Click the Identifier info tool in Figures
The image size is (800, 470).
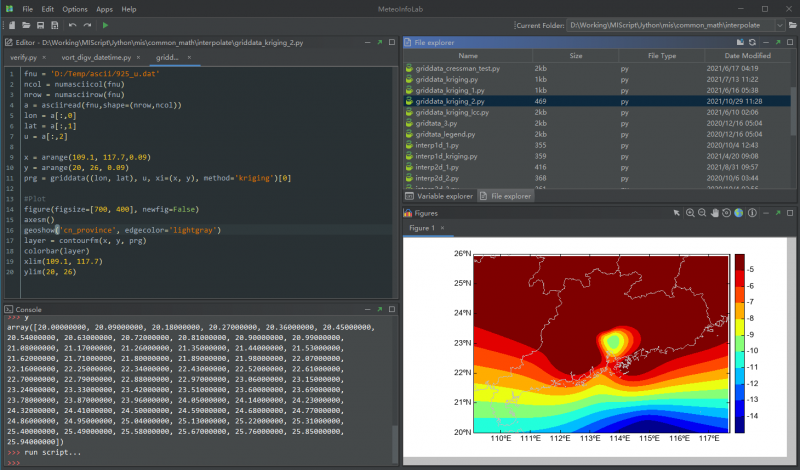[x=753, y=213]
